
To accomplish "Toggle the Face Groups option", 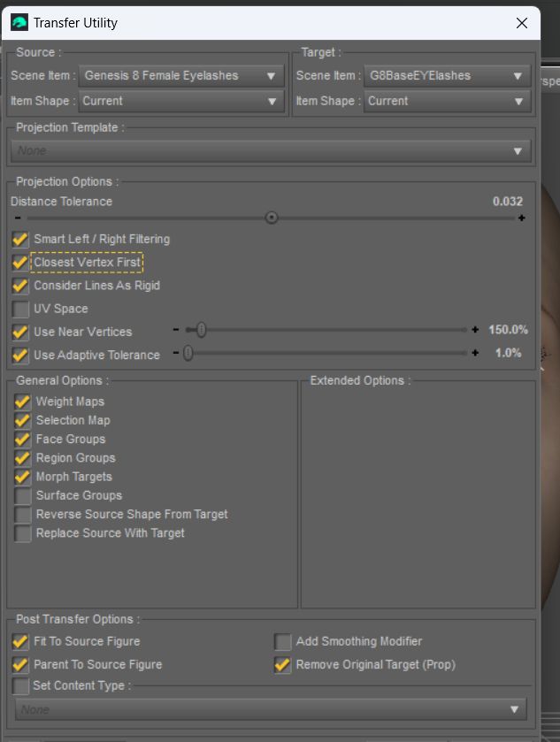I will 22,440.
